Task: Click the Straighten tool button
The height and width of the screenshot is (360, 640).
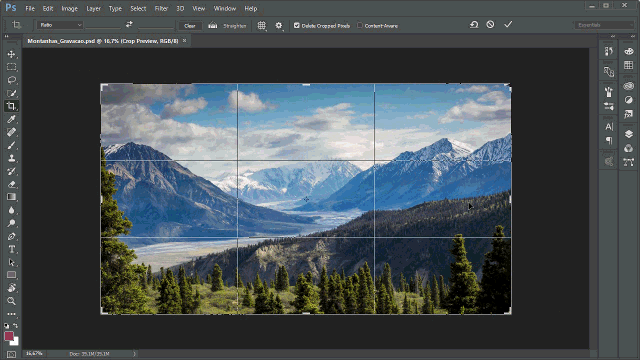Action: [x=227, y=25]
